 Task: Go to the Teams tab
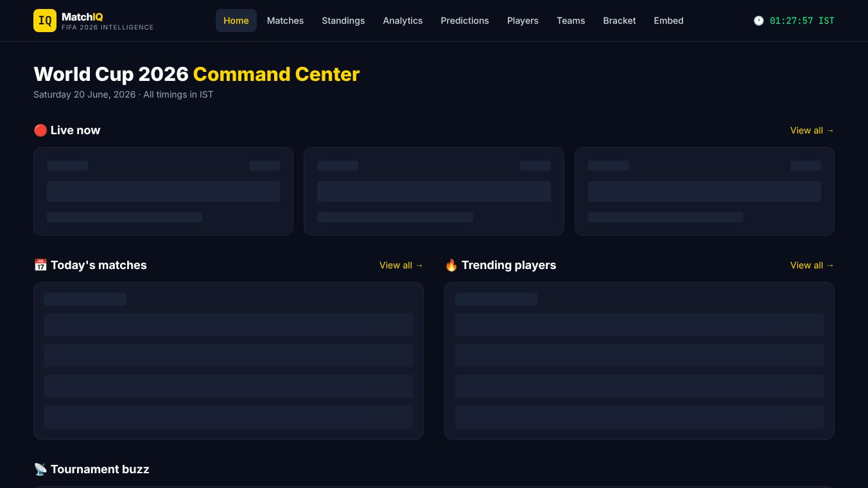coord(571,21)
